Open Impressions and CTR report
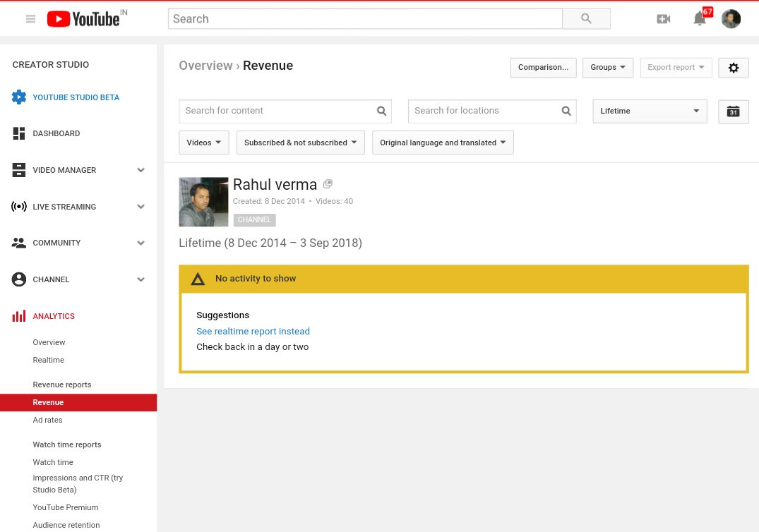This screenshot has height=532, width=759. point(78,483)
